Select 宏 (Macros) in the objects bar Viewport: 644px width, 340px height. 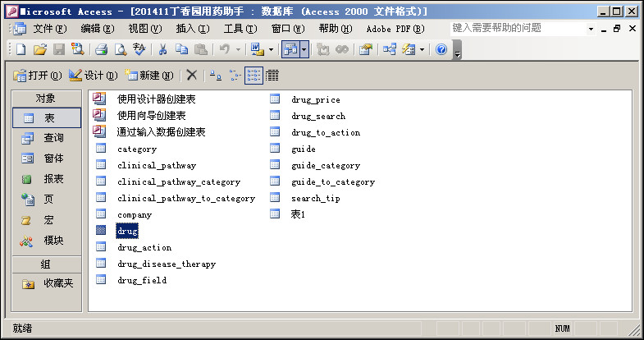click(x=47, y=220)
